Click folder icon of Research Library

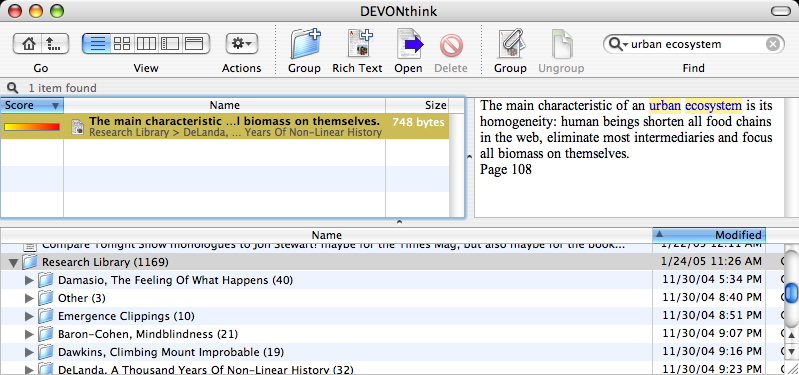pyautogui.click(x=30, y=262)
